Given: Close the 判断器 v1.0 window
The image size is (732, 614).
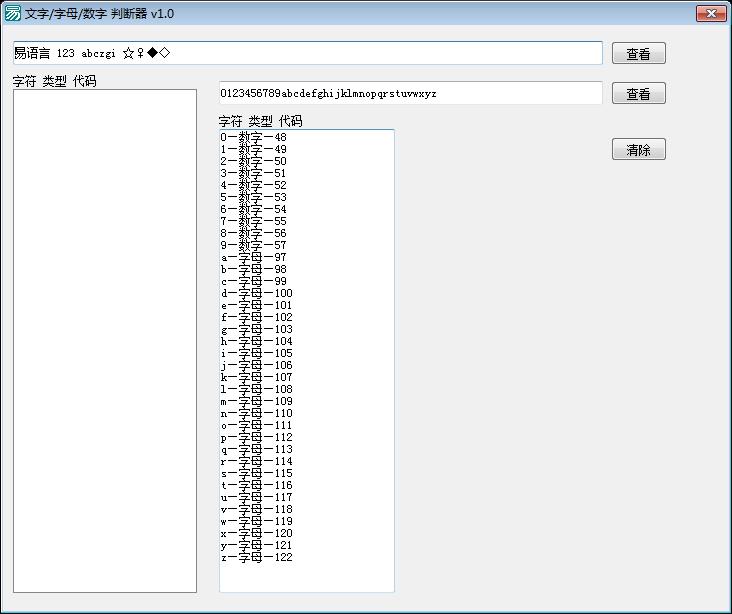Looking at the screenshot, I should click(x=711, y=14).
